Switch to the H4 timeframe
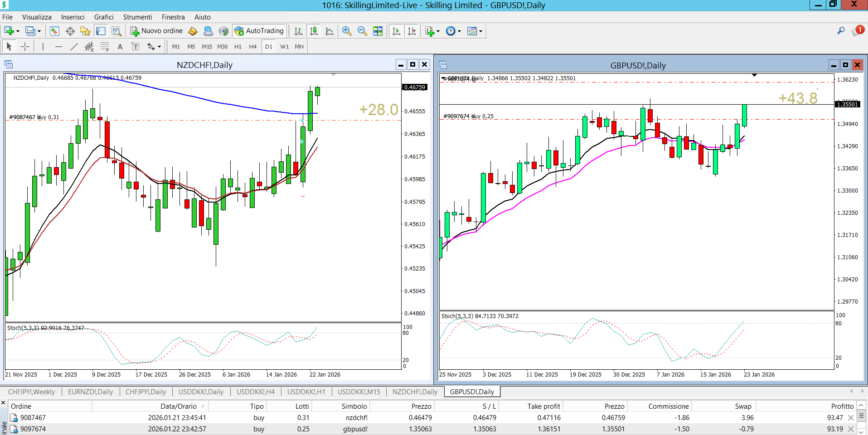 [x=252, y=47]
